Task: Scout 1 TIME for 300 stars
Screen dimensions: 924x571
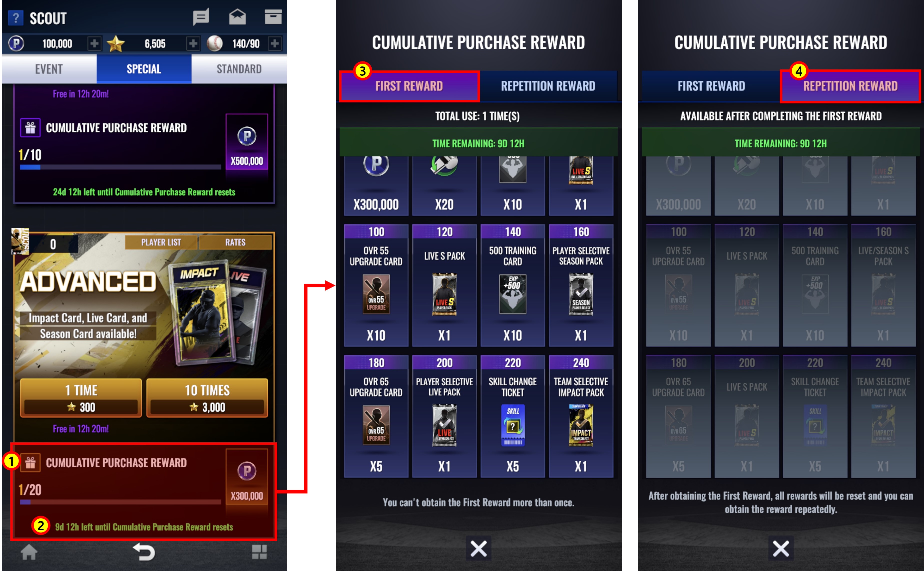Action: tap(81, 398)
